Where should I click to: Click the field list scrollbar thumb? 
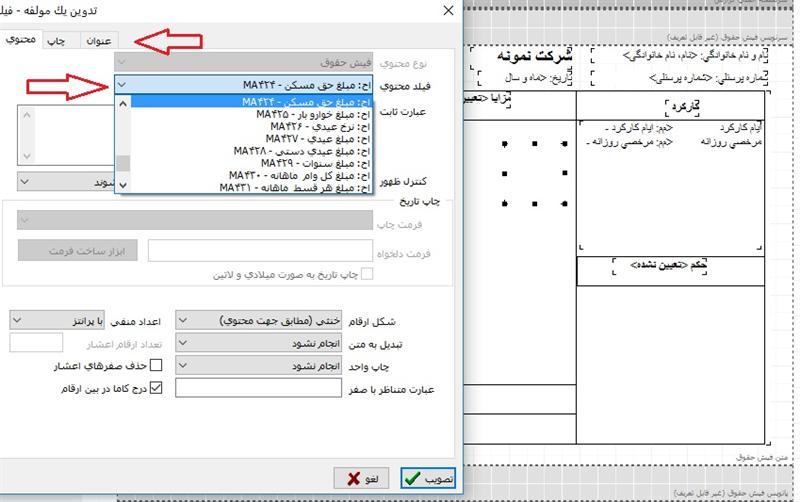[123, 164]
